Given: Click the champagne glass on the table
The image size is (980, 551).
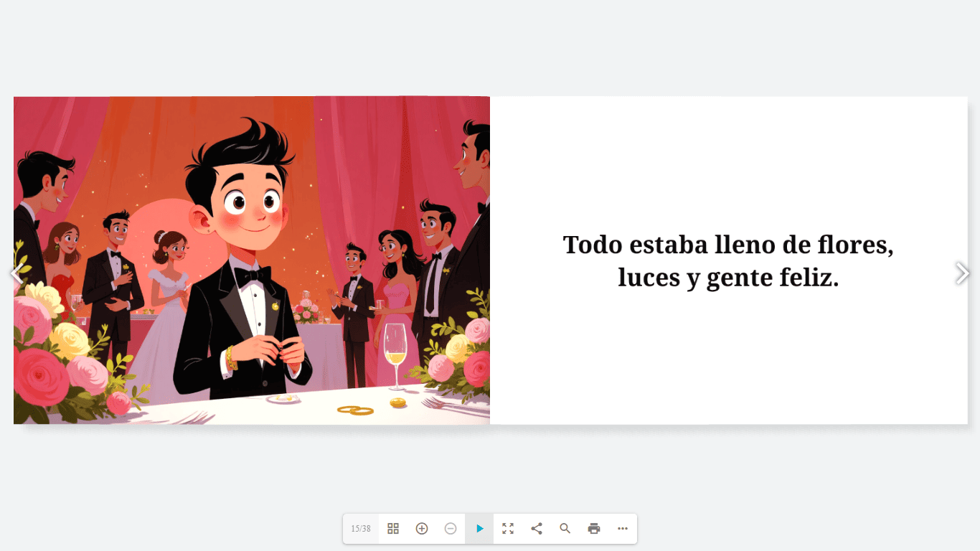Looking at the screenshot, I should (395, 348).
